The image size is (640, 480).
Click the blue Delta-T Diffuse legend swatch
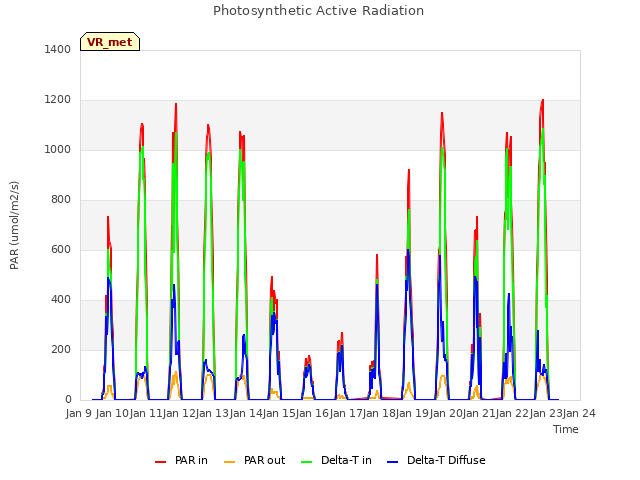(x=392, y=462)
